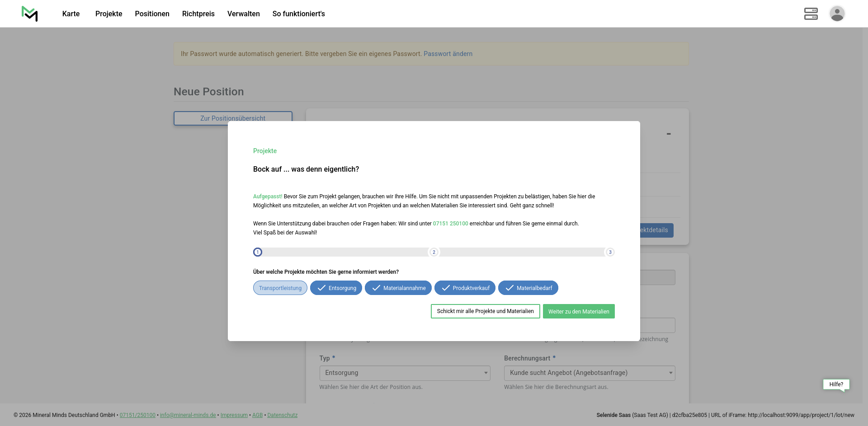Jump to step 2 on progress bar
The height and width of the screenshot is (426, 868).
[434, 252]
